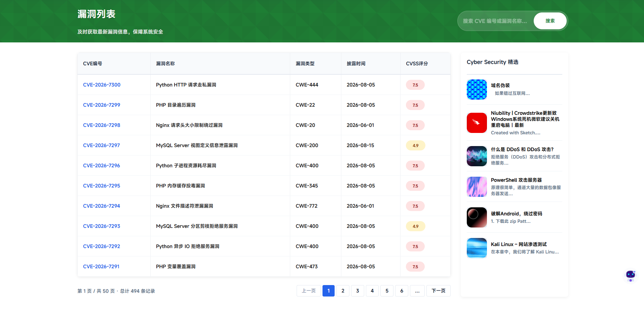Go to page 2

point(343,291)
